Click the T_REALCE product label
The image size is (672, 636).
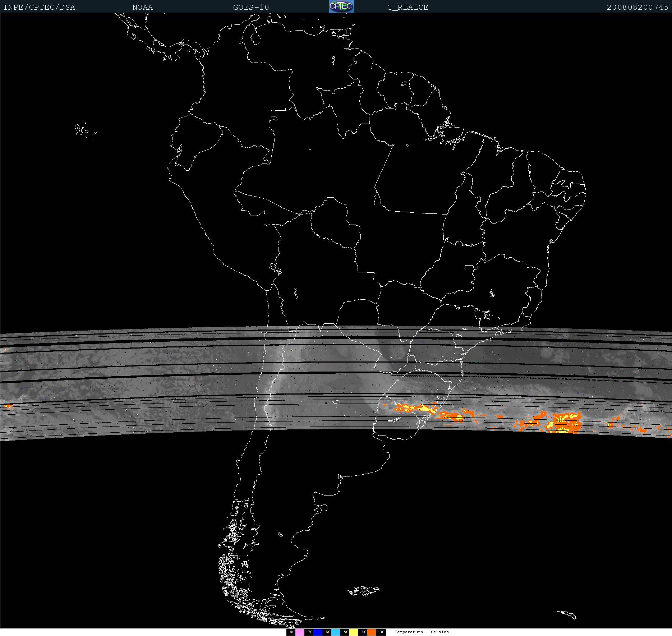click(408, 7)
